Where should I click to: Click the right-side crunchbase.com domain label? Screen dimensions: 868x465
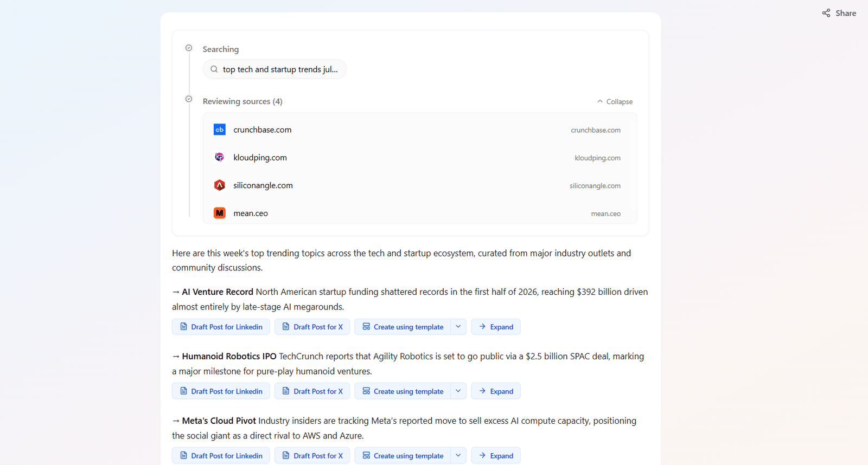click(596, 130)
